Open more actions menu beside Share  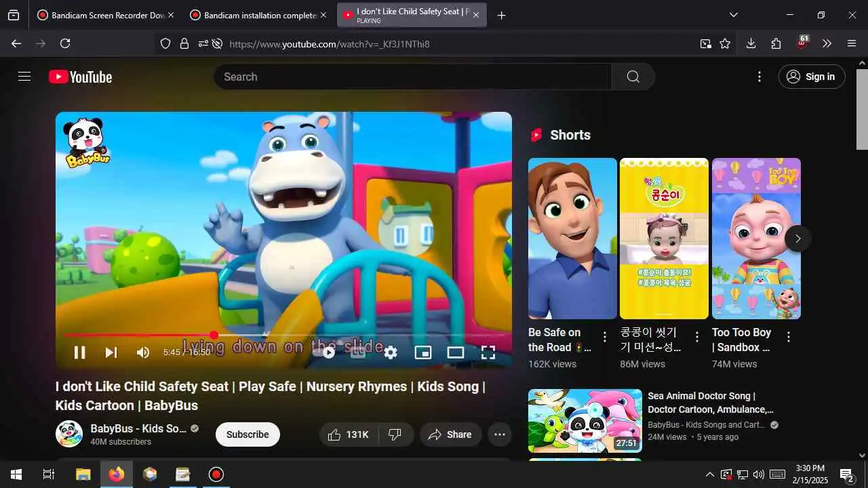coord(500,434)
